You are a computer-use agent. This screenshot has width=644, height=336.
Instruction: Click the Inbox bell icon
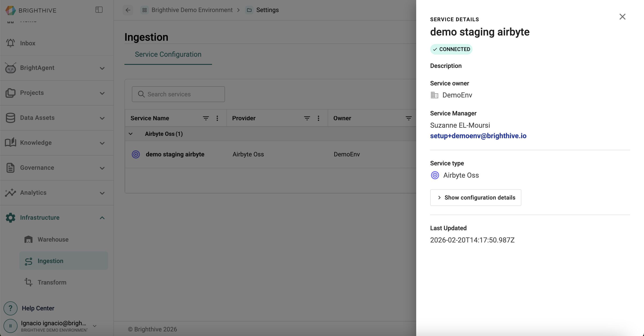11,43
